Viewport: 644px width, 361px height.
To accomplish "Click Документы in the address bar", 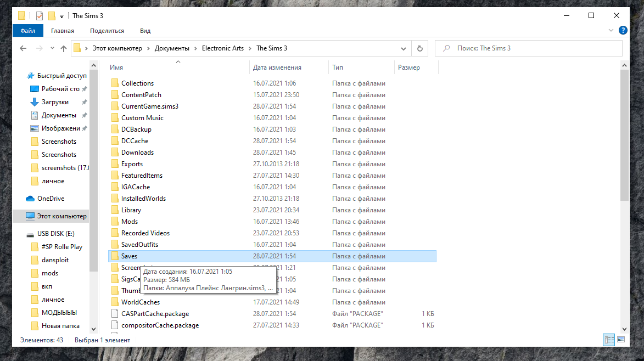I will click(x=172, y=48).
